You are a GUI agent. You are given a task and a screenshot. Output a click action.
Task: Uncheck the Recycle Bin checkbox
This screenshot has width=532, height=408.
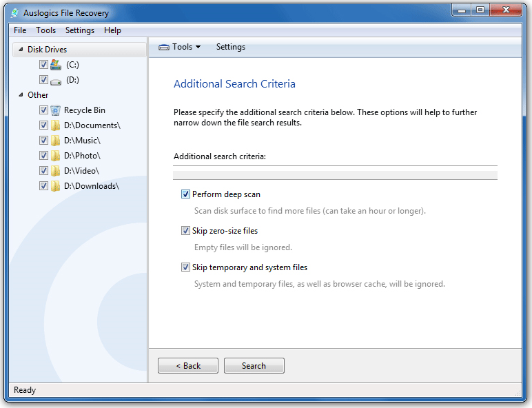pos(43,110)
